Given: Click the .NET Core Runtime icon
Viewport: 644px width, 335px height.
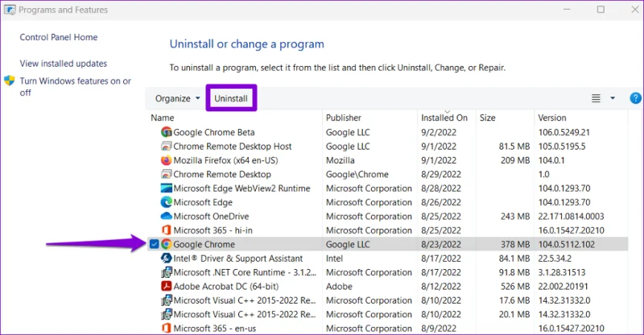Looking at the screenshot, I should (167, 272).
